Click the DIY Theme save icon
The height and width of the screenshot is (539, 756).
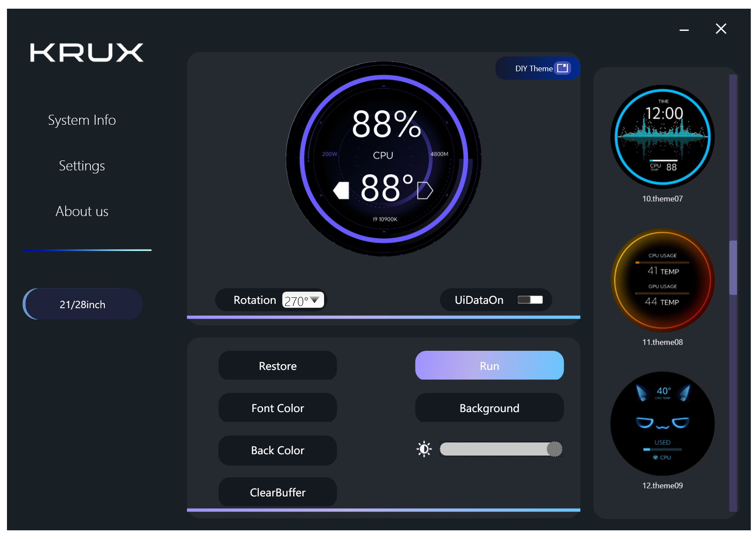tap(562, 68)
